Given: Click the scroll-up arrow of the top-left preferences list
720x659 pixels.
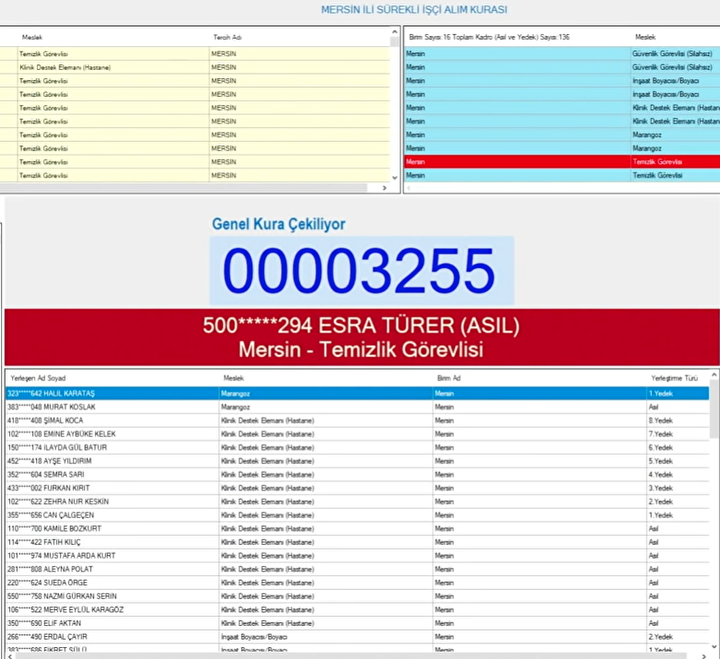Looking at the screenshot, I should coord(394,32).
